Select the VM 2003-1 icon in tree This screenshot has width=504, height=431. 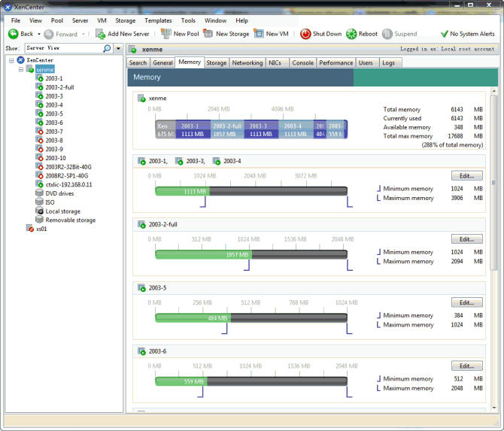pos(39,78)
